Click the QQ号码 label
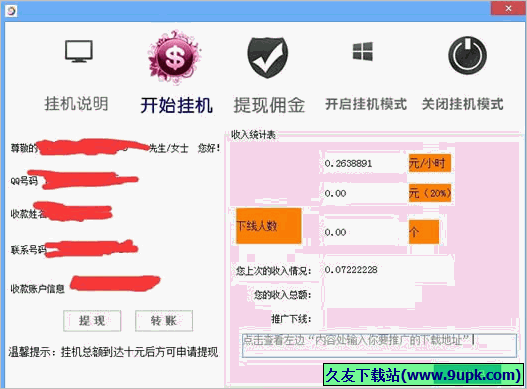Viewport: 527px width, 389px height. pos(24,181)
